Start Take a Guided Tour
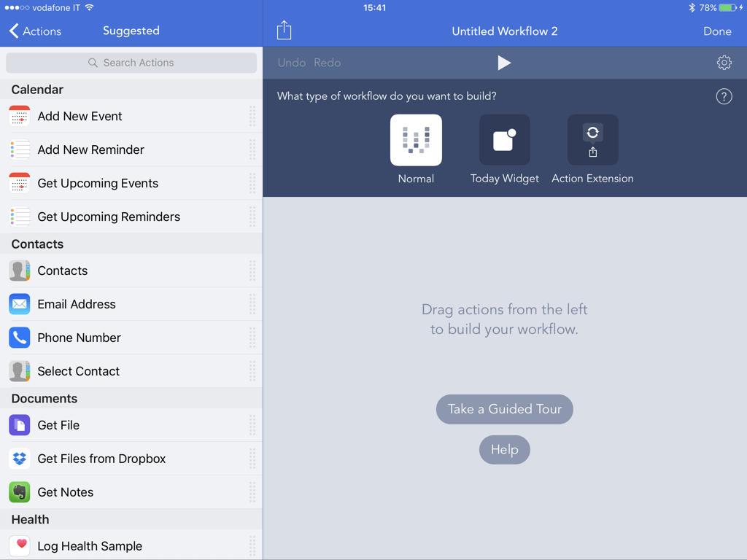This screenshot has width=747, height=560. coord(504,409)
